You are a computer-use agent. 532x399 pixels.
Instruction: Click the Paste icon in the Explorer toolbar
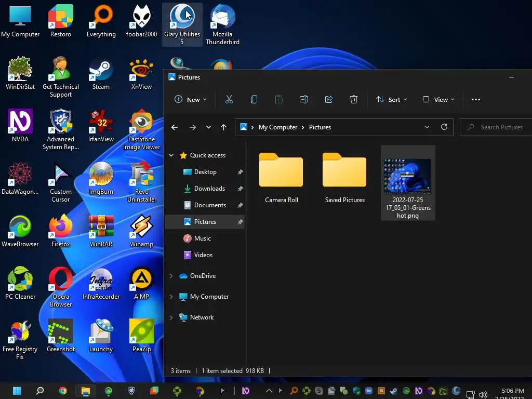(x=279, y=99)
